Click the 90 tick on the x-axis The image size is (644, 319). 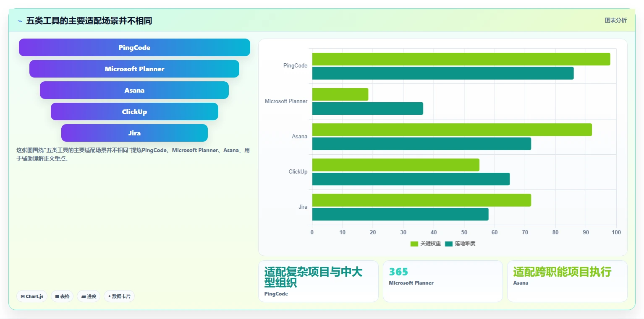point(586,232)
